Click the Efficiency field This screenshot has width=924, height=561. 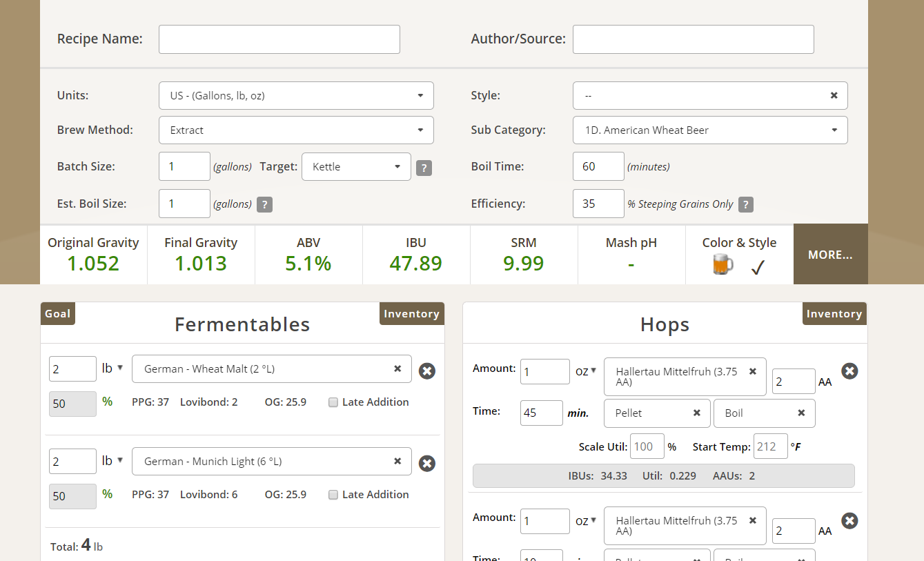click(x=598, y=204)
